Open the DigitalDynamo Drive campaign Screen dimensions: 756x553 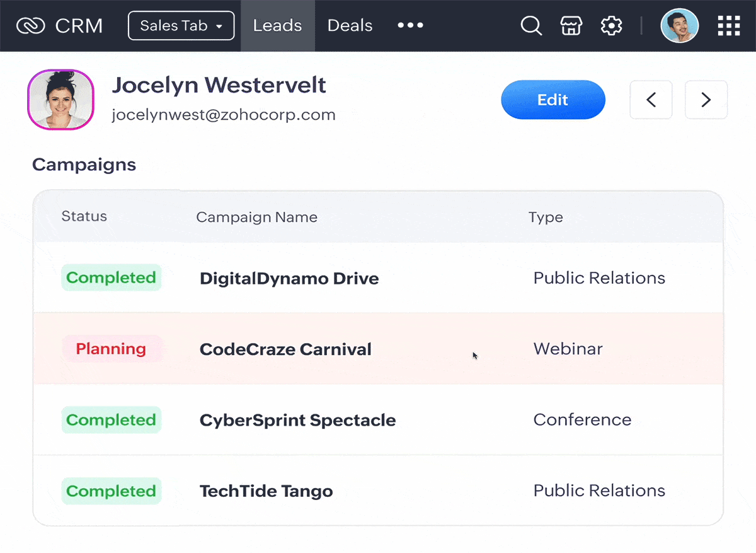pyautogui.click(x=289, y=278)
